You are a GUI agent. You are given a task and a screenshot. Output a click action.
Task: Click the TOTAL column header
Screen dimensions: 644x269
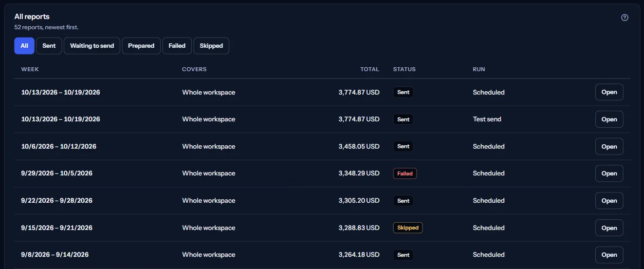click(x=369, y=69)
